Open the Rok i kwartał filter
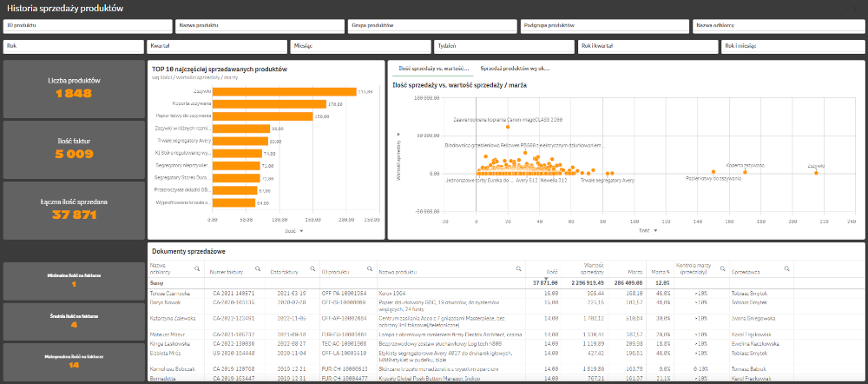This screenshot has height=384, width=868. (x=648, y=47)
